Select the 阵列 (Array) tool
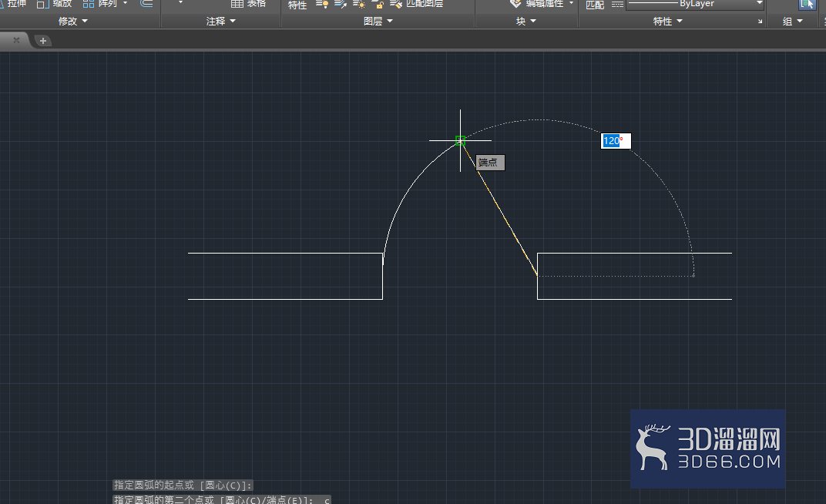 [x=101, y=4]
